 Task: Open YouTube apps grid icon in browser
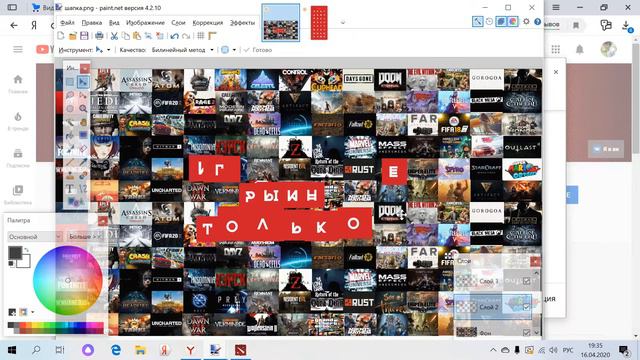[x=556, y=49]
